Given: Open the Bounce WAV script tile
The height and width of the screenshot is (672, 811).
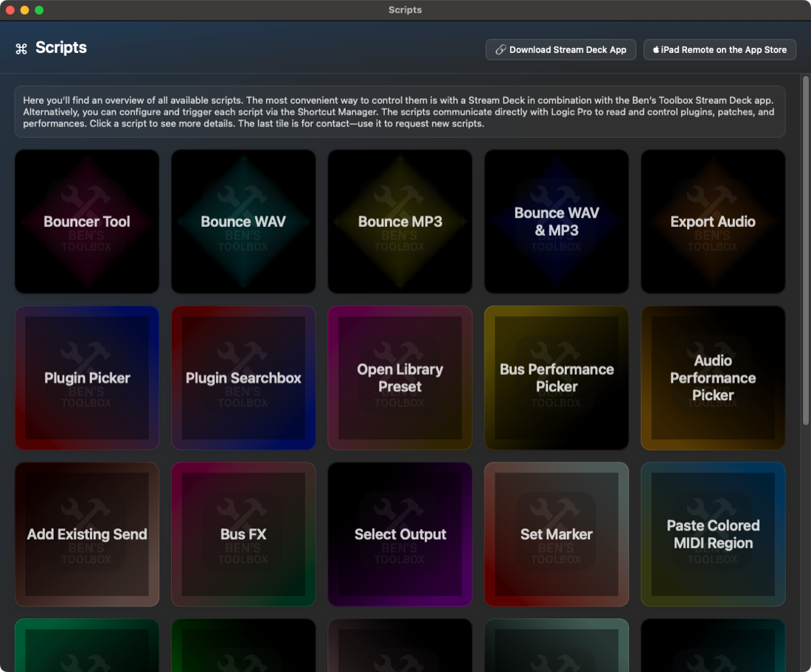Looking at the screenshot, I should (x=243, y=222).
